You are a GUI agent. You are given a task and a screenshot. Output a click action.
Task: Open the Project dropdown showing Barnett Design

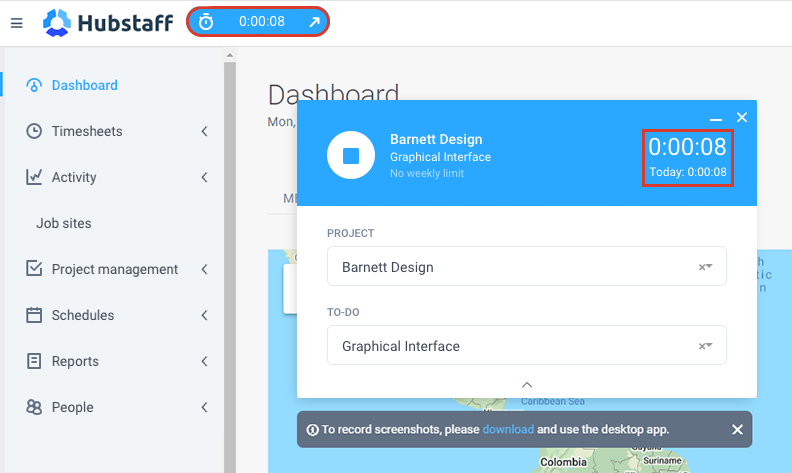pyautogui.click(x=527, y=266)
